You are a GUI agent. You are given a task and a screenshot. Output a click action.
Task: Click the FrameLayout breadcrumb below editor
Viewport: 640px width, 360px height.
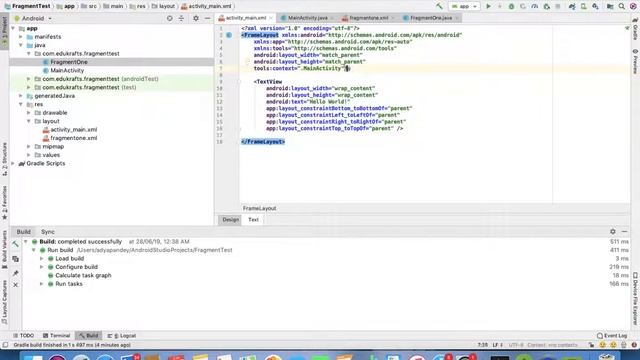pyautogui.click(x=260, y=208)
